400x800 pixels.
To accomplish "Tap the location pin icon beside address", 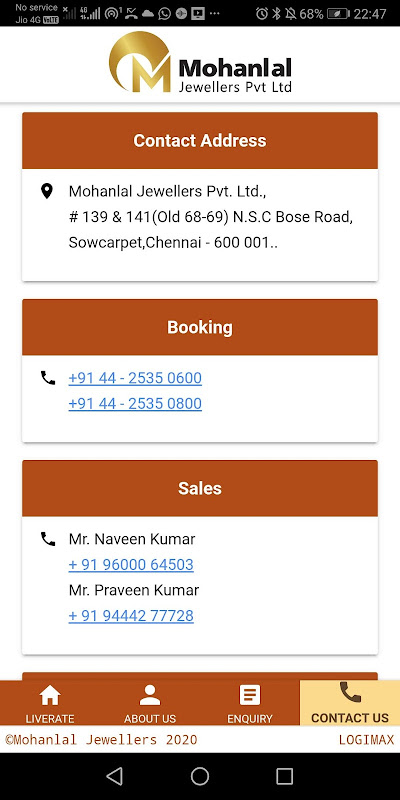I will [46, 191].
